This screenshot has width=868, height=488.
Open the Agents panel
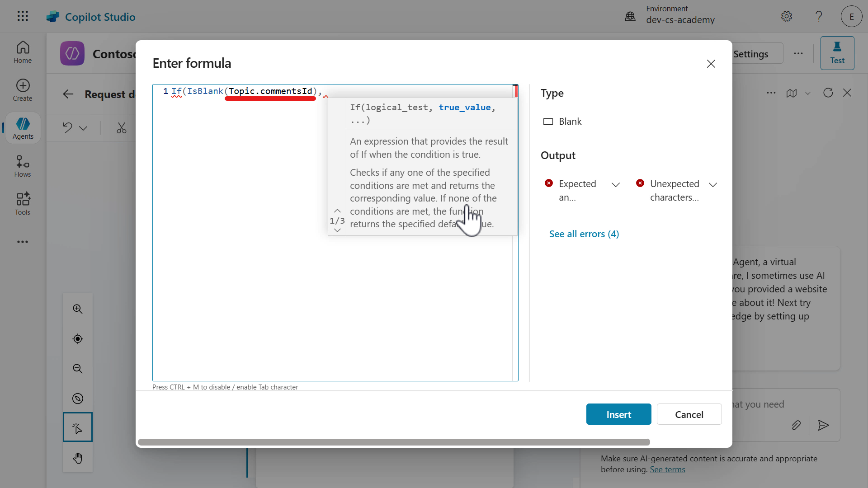[x=22, y=128]
